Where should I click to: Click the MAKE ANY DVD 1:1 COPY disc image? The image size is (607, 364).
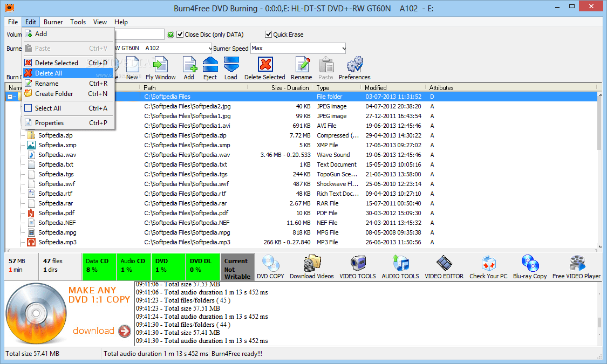36,314
